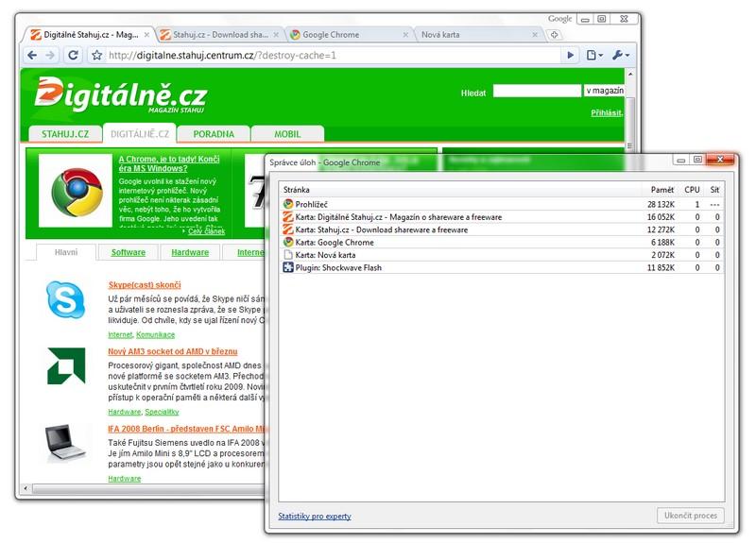Screen dimensions: 756x543
Task: Click the address bar URL field
Action: [333, 56]
